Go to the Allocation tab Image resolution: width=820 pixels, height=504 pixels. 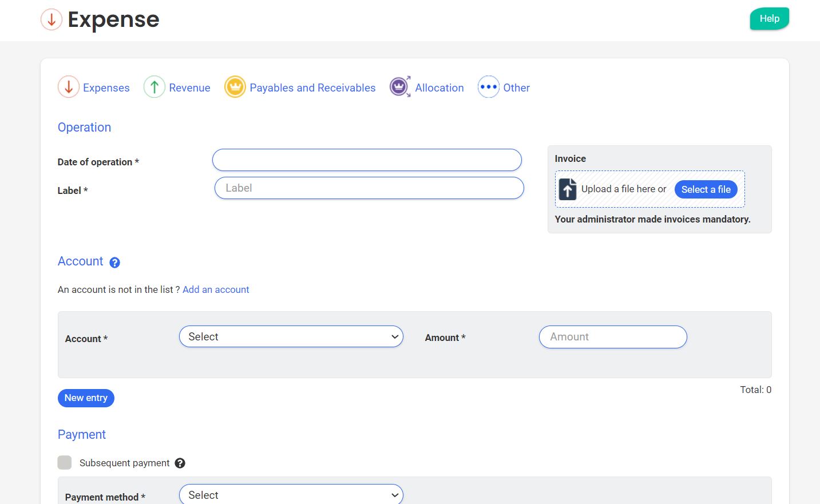click(x=439, y=88)
